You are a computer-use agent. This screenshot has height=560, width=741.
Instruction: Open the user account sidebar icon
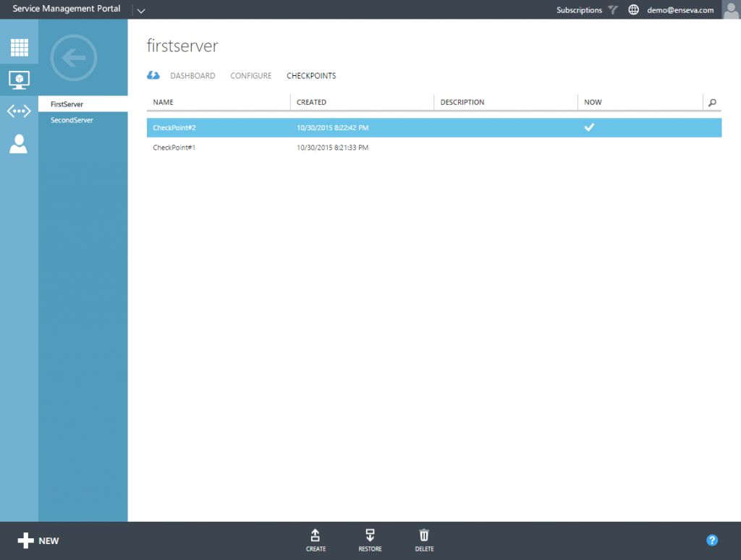18,144
